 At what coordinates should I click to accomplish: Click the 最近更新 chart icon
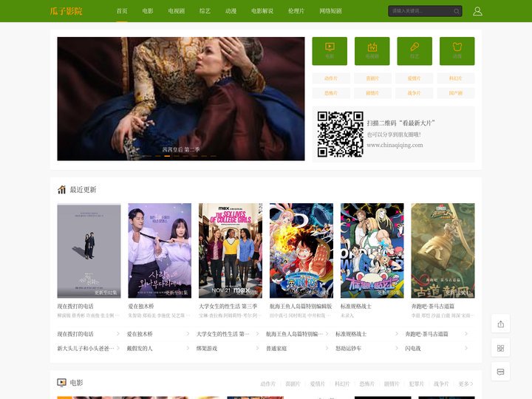(61, 189)
